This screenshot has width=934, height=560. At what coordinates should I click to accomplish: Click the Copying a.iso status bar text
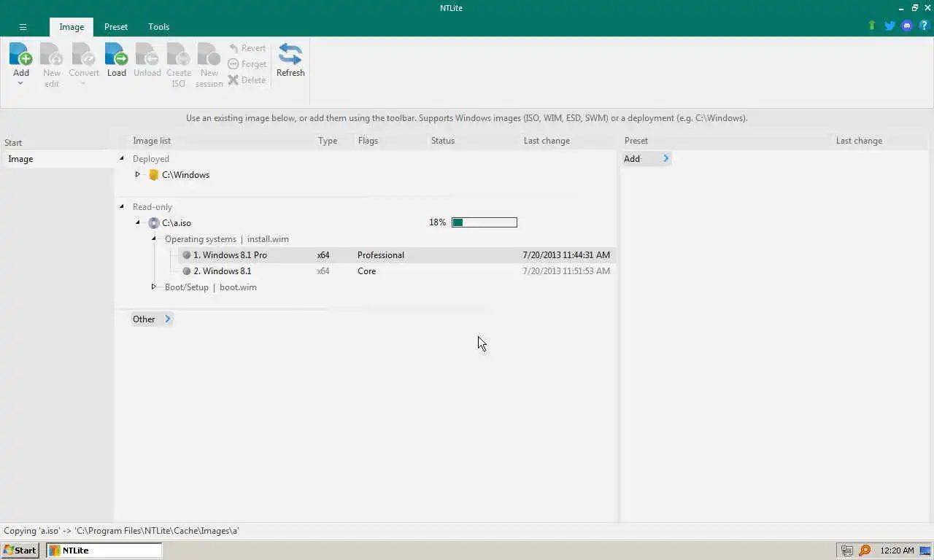[121, 531]
